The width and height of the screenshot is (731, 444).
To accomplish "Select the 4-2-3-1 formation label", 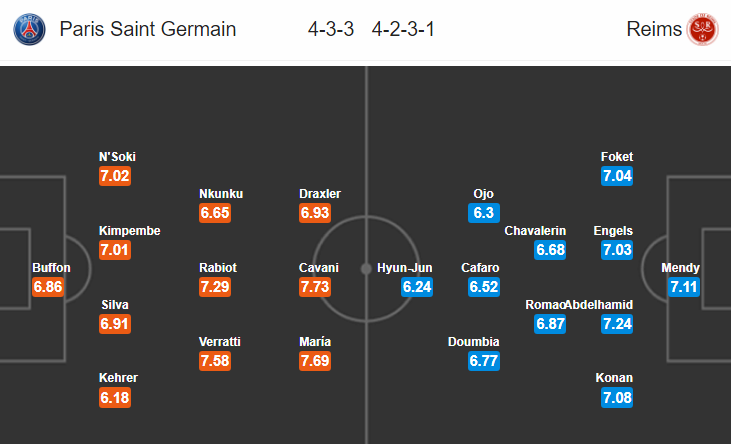I will [x=402, y=29].
